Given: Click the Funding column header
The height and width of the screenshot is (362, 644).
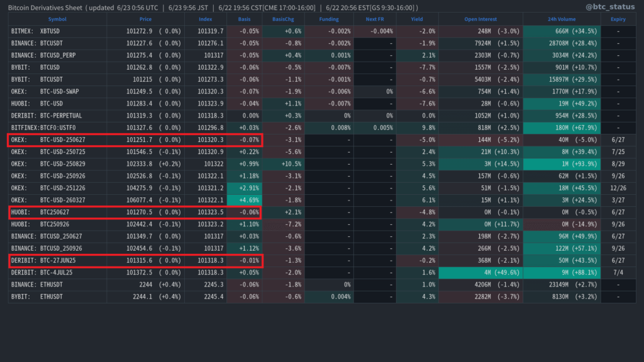Looking at the screenshot, I should click(x=329, y=19).
